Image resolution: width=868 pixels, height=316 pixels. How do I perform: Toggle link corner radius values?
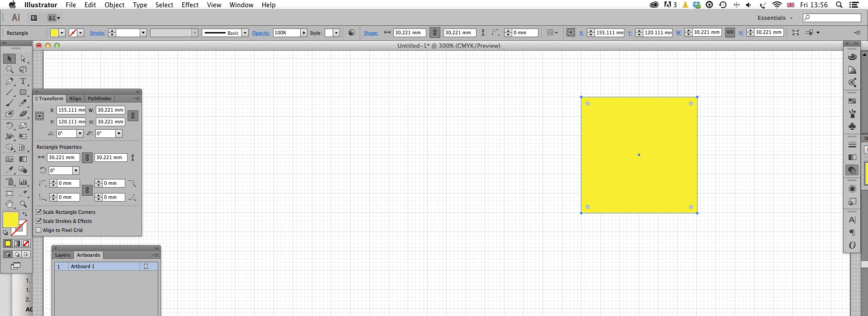(x=87, y=190)
